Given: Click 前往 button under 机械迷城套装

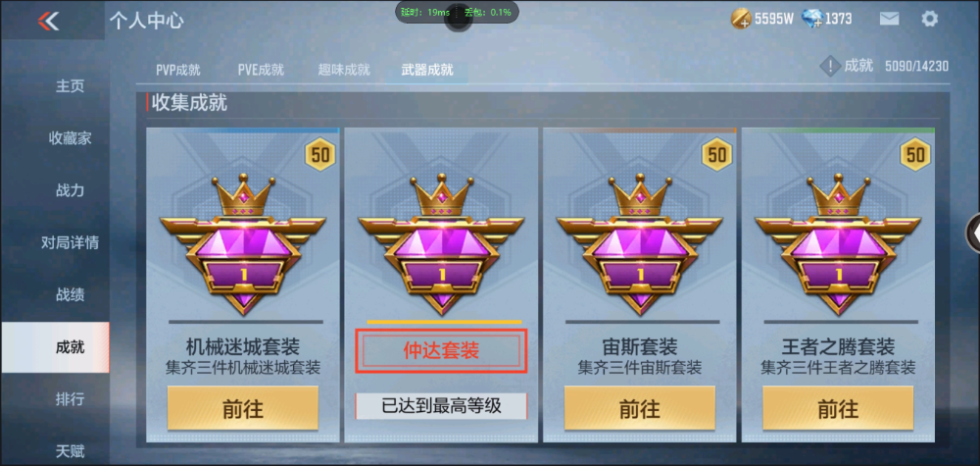Looking at the screenshot, I should click(242, 408).
